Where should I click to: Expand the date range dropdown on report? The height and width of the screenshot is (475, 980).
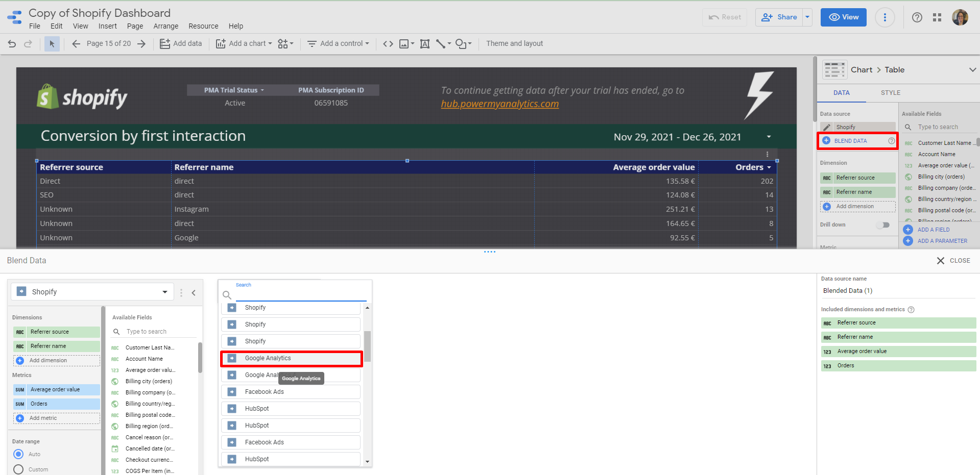(769, 137)
